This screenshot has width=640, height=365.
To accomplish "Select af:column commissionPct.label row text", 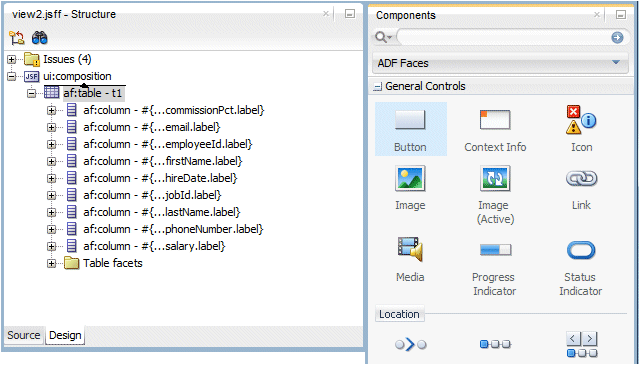I will tap(174, 110).
